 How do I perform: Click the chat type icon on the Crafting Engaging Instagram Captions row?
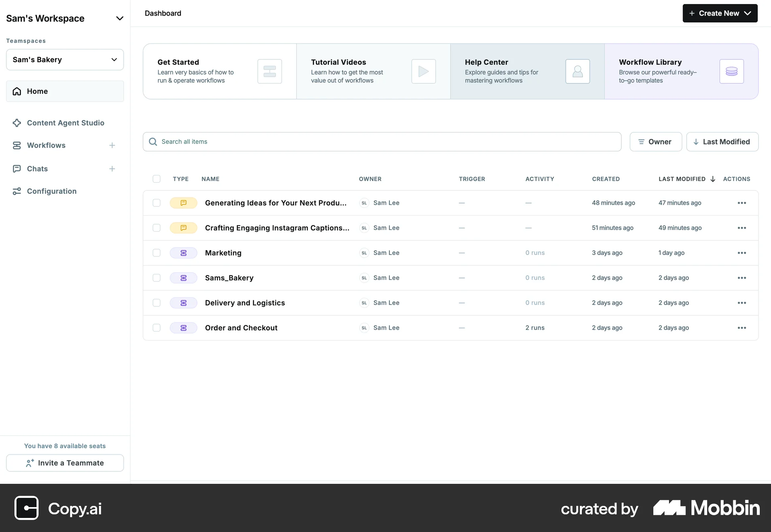click(184, 228)
